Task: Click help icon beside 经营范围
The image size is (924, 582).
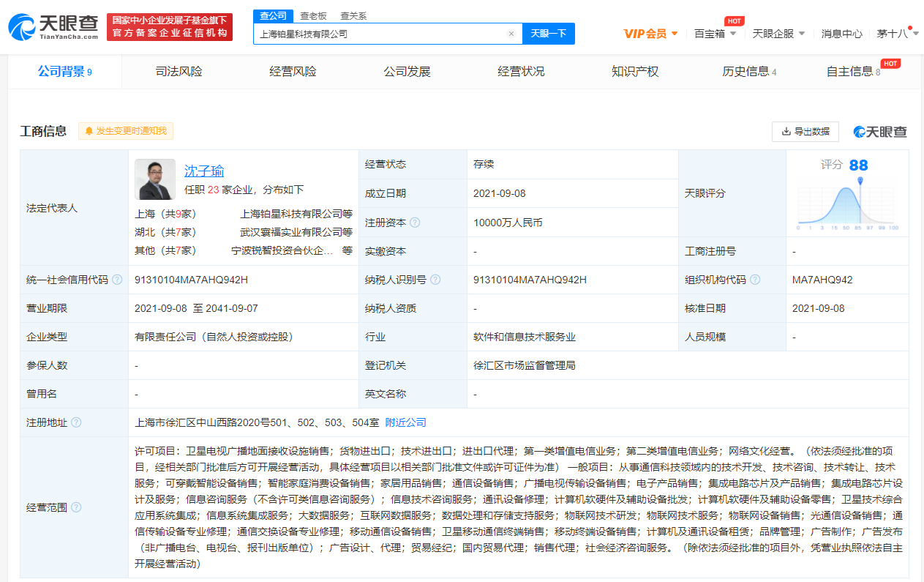Action: (76, 507)
